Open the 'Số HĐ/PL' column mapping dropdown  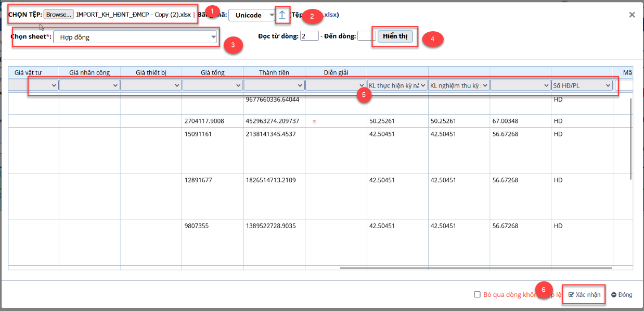(x=582, y=85)
